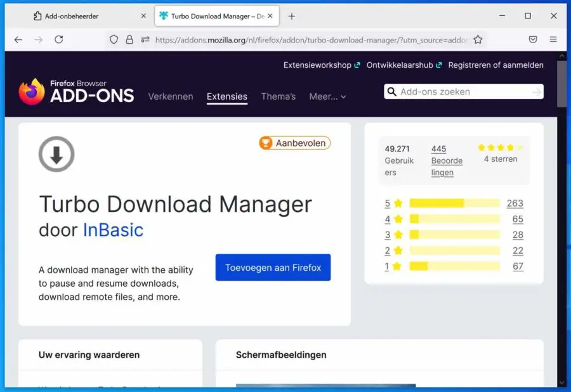Click the Uw ervaring waarderen heading
Viewport: 571px width, 392px height.
[89, 355]
